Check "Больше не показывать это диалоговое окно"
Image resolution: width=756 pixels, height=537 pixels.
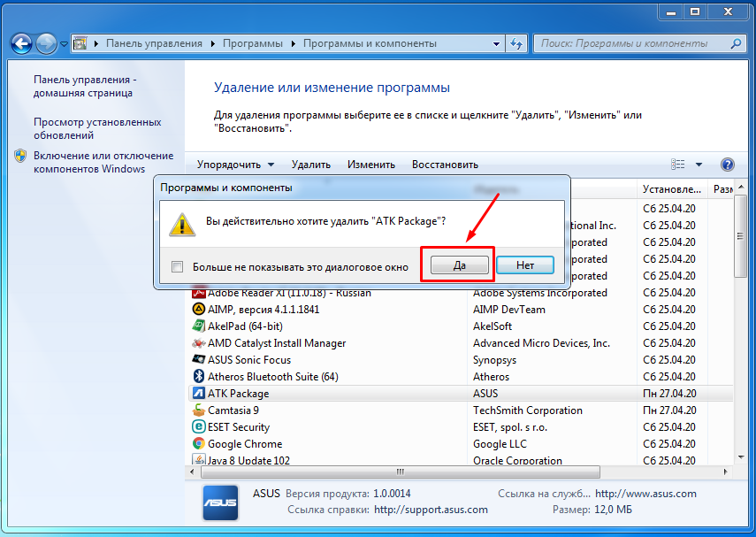178,267
